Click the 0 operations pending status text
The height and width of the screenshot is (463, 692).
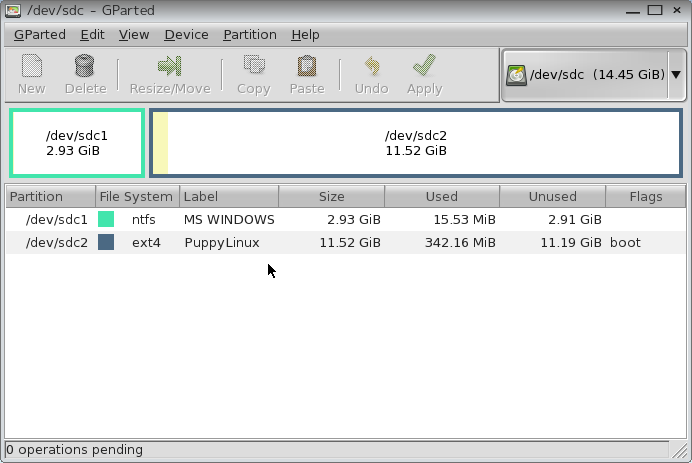pos(74,450)
